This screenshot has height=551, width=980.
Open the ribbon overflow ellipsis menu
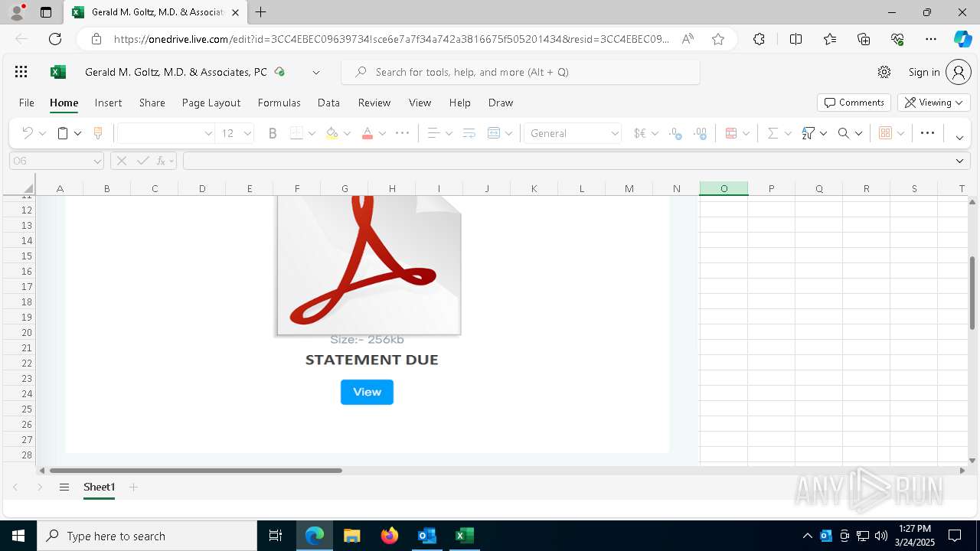click(x=927, y=133)
